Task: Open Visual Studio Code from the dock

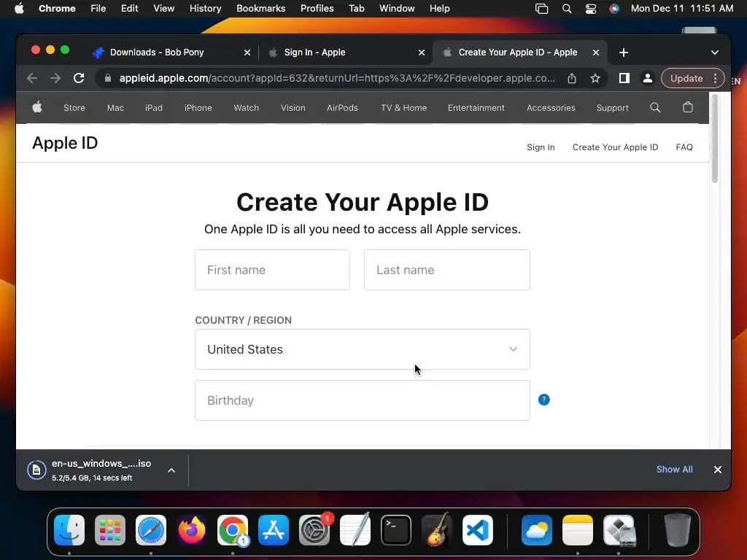Action: coord(477,530)
